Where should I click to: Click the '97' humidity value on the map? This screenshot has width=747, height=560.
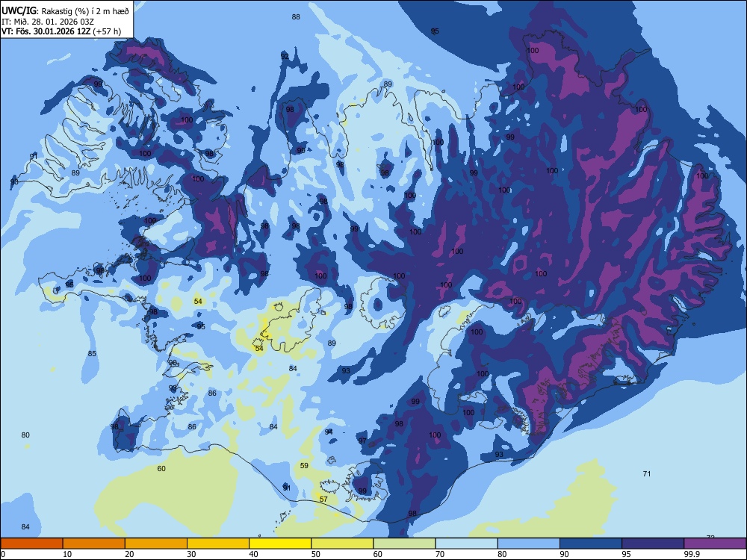coord(362,441)
